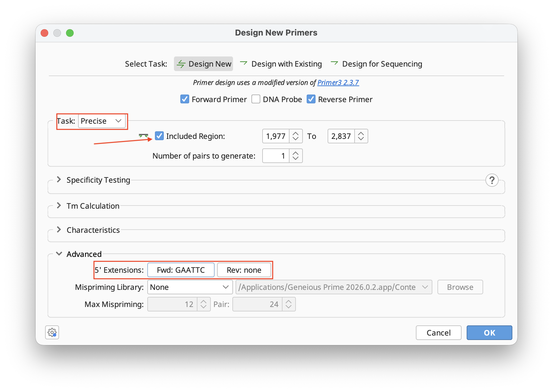
Task: Switch to Design with Existing task
Action: (x=281, y=64)
